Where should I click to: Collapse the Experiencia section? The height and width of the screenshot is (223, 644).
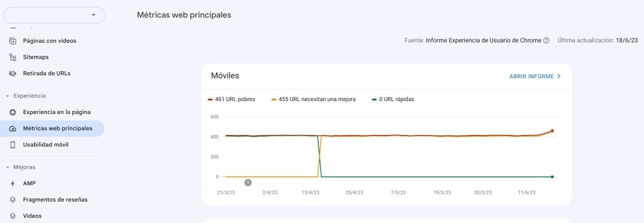coord(8,96)
